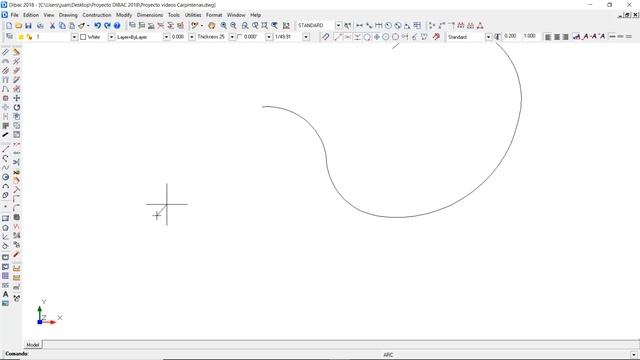Open the Edition menu

(31, 15)
